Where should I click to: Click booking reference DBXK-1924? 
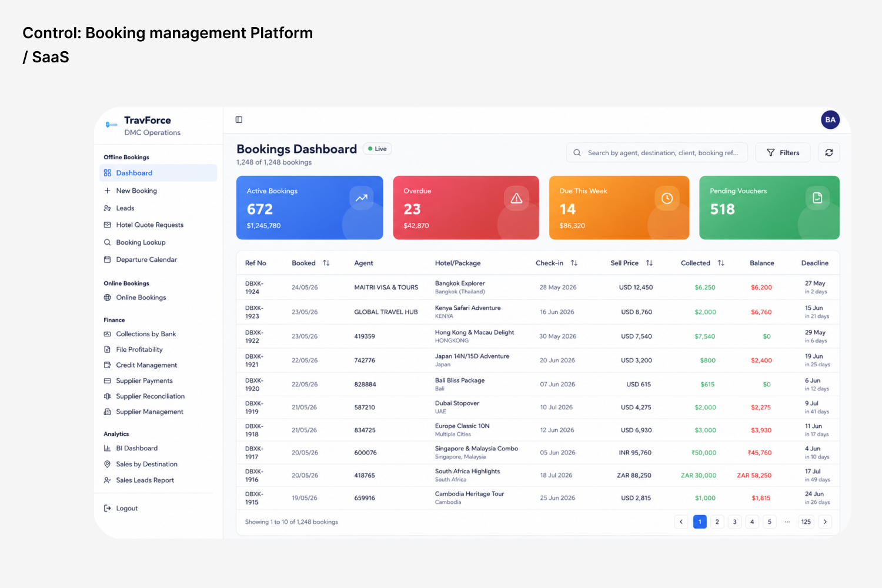(254, 288)
